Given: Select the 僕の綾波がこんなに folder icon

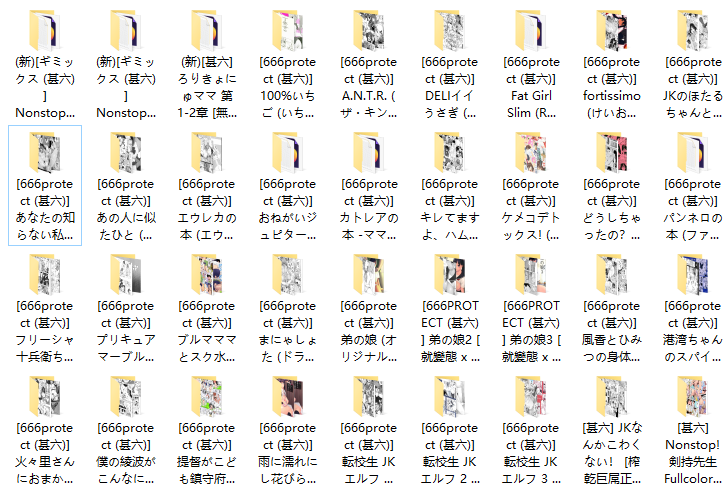Looking at the screenshot, I should tap(126, 397).
